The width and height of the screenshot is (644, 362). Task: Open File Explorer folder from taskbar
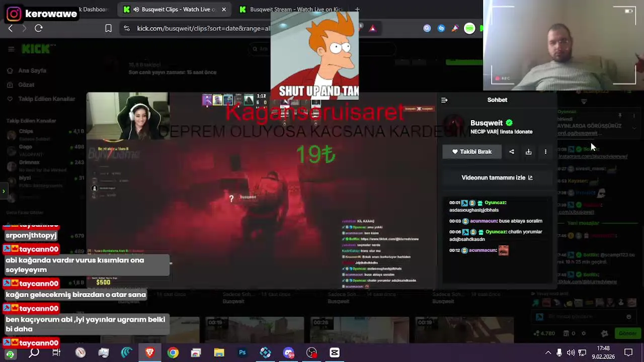(219, 353)
